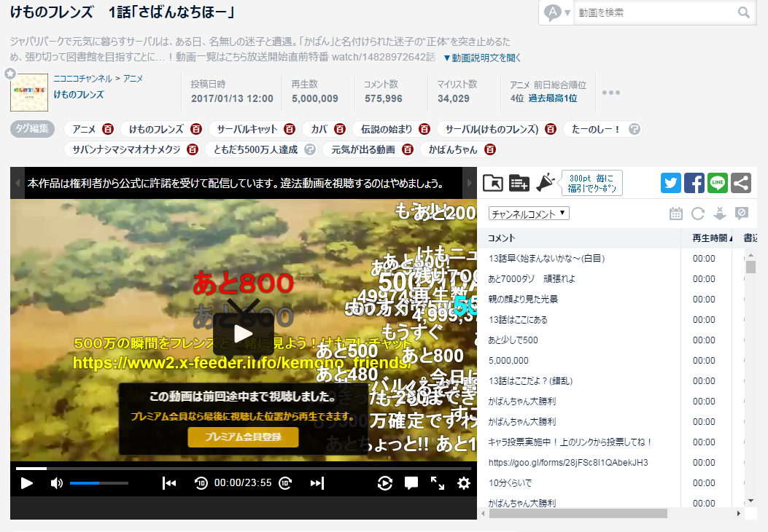Skip to the next video
768x532 pixels.
coord(317,484)
